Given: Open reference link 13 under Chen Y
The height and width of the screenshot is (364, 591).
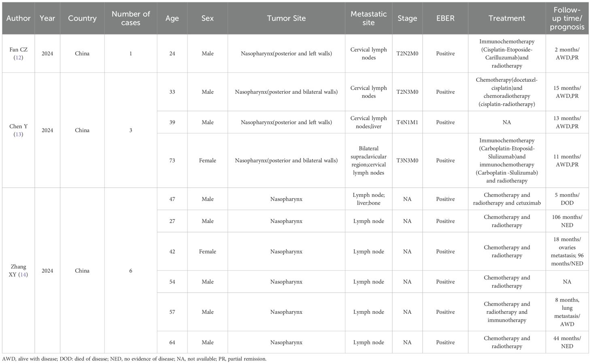Looking at the screenshot, I should click(18, 134).
